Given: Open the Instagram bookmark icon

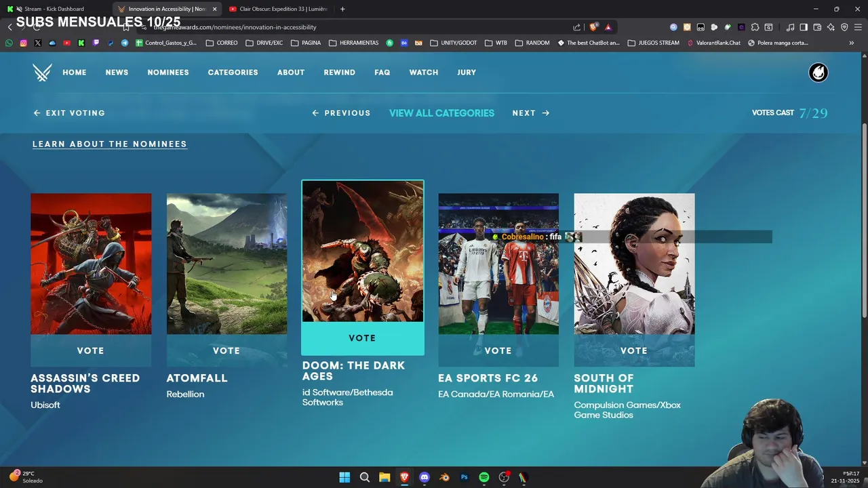Looking at the screenshot, I should pyautogui.click(x=23, y=43).
